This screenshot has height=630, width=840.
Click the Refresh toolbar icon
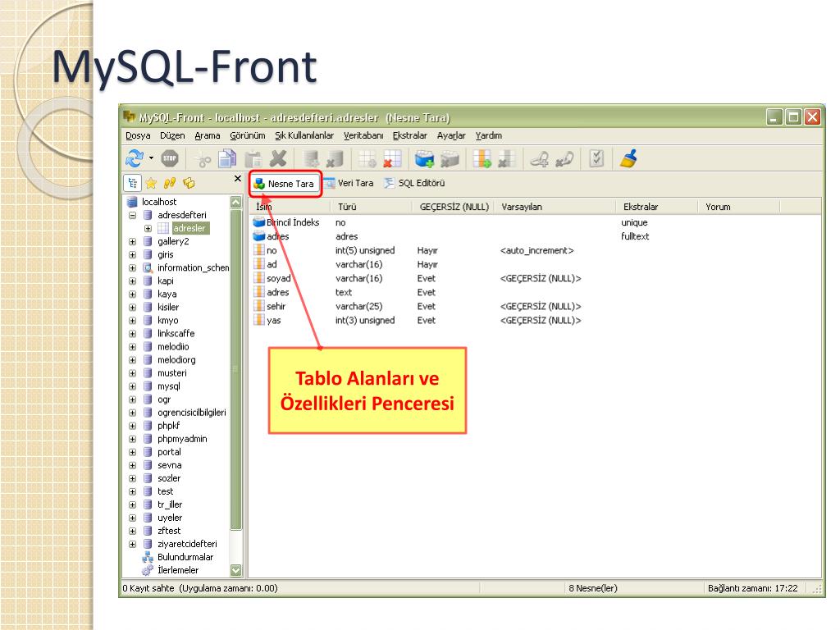coord(134,158)
